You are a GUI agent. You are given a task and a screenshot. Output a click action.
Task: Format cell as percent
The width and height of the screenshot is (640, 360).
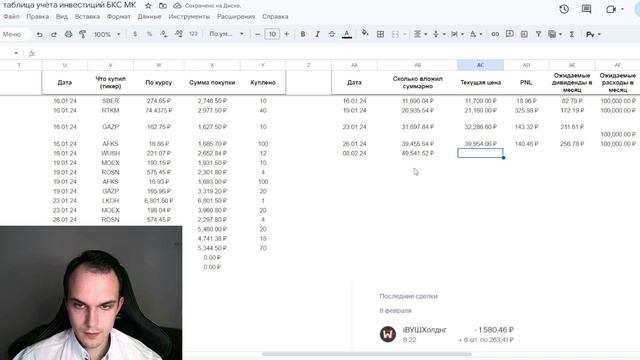149,35
